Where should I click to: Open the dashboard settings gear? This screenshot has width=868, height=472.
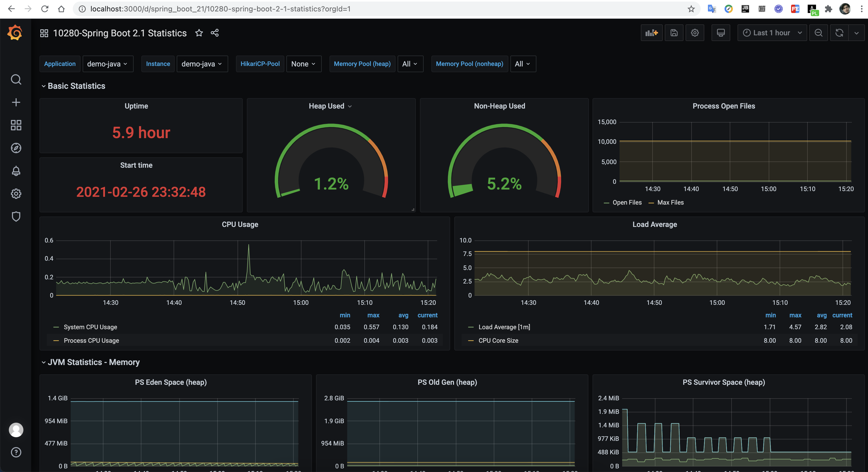click(695, 33)
